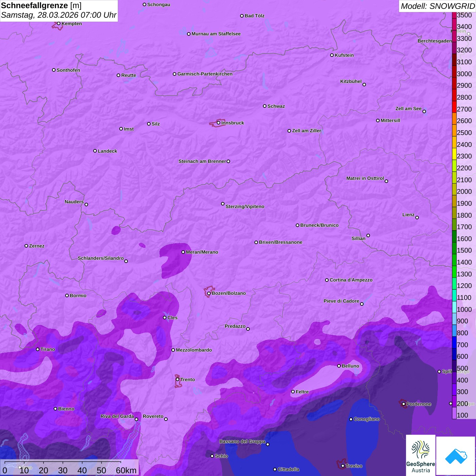Image resolution: width=476 pixels, height=476 pixels.
Task: Click the Bienno label
Action: point(66,409)
